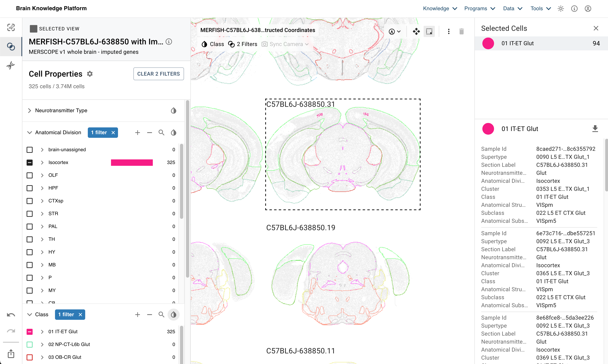Viewport: 608px width, 364px height.
Task: Add Anatomical Division filter with plus
Action: 138,133
